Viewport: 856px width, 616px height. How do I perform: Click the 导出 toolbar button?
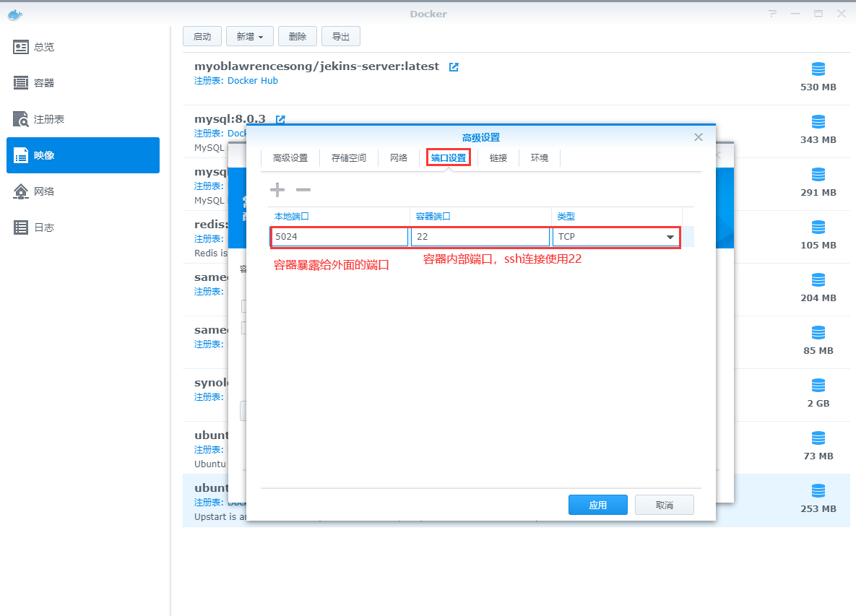pos(340,37)
